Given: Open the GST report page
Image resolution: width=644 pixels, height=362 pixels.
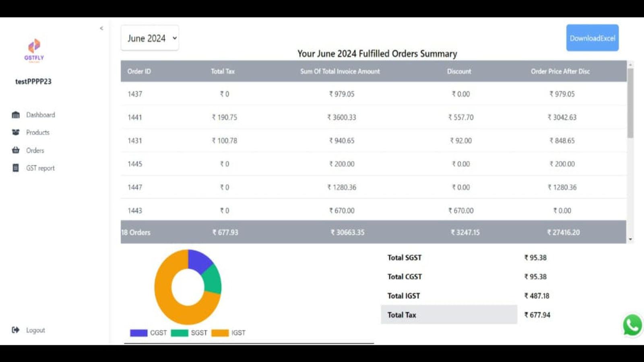Looking at the screenshot, I should pyautogui.click(x=40, y=168).
